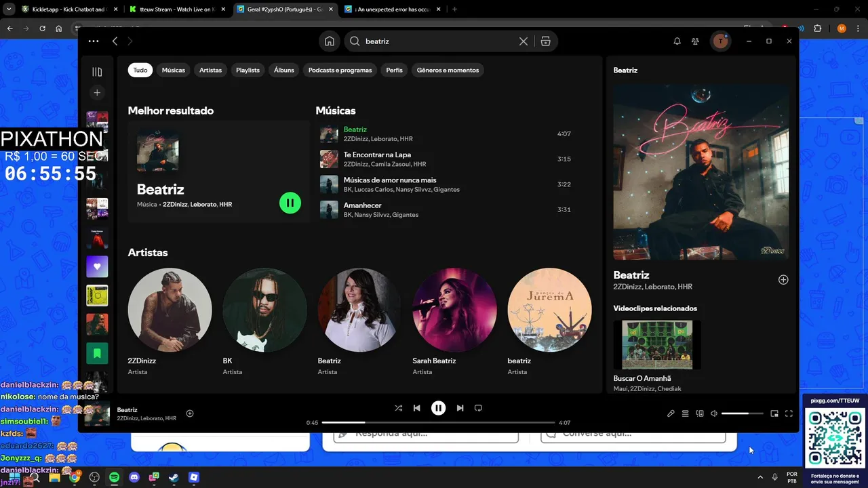The width and height of the screenshot is (868, 488).
Task: Filter results by Perfis
Action: (395, 70)
